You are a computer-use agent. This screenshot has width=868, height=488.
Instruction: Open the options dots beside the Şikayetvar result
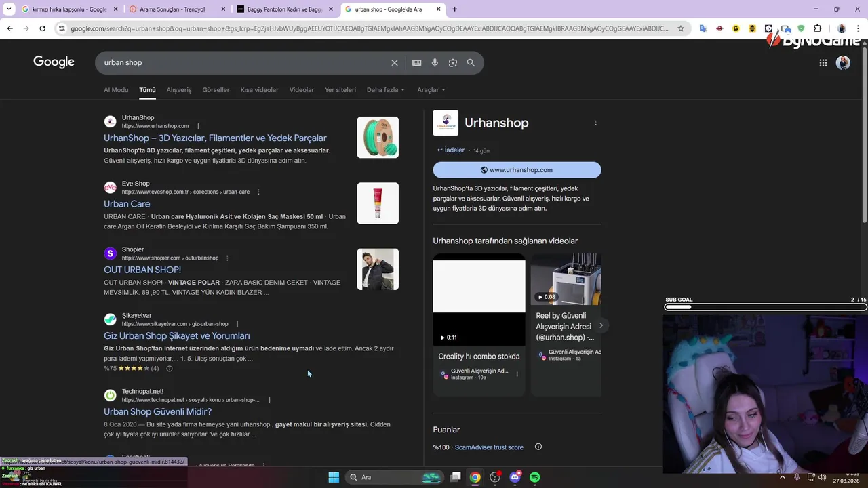tap(237, 324)
